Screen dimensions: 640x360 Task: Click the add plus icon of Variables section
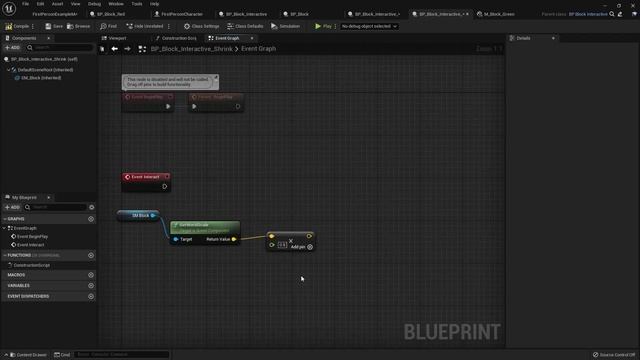point(91,286)
